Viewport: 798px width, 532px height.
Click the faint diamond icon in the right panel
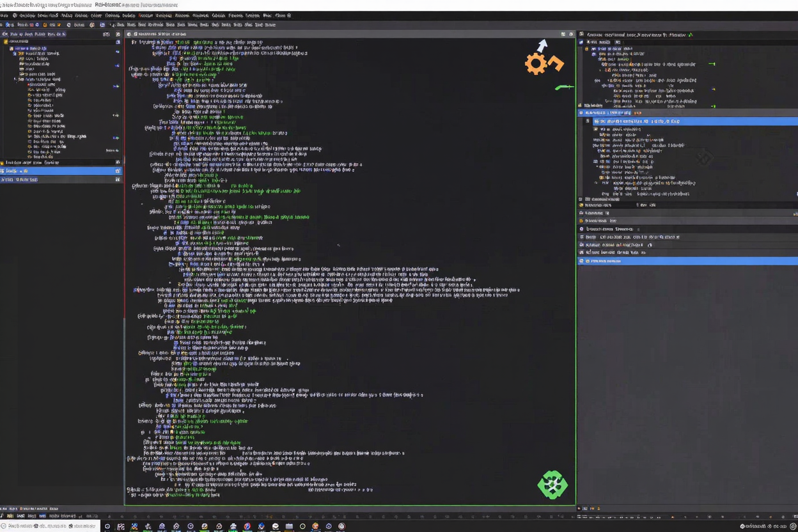704,157
